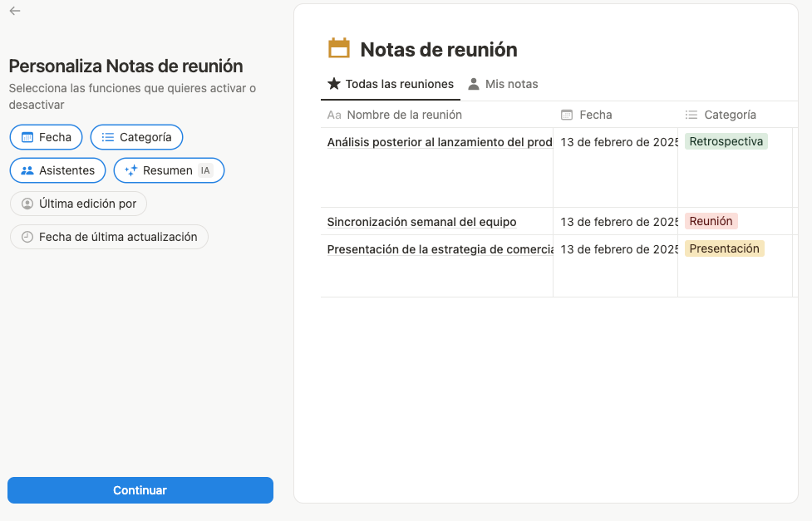Click the Notas de reunión page title

click(439, 50)
